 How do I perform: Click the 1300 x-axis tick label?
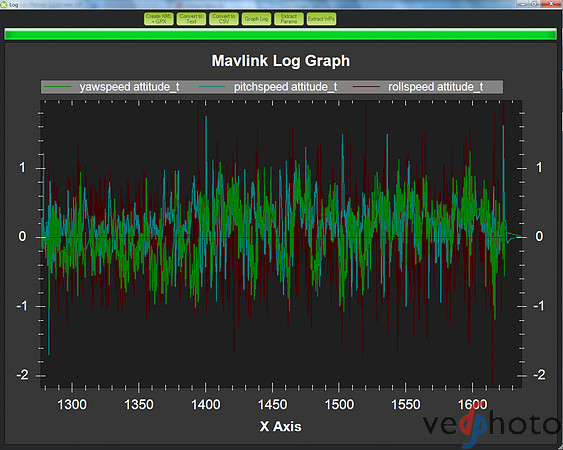point(72,405)
